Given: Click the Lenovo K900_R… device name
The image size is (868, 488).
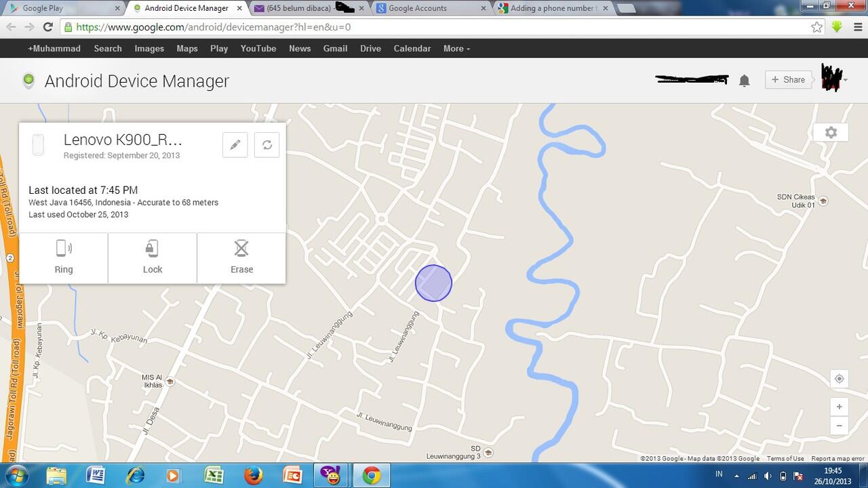Looking at the screenshot, I should 123,140.
